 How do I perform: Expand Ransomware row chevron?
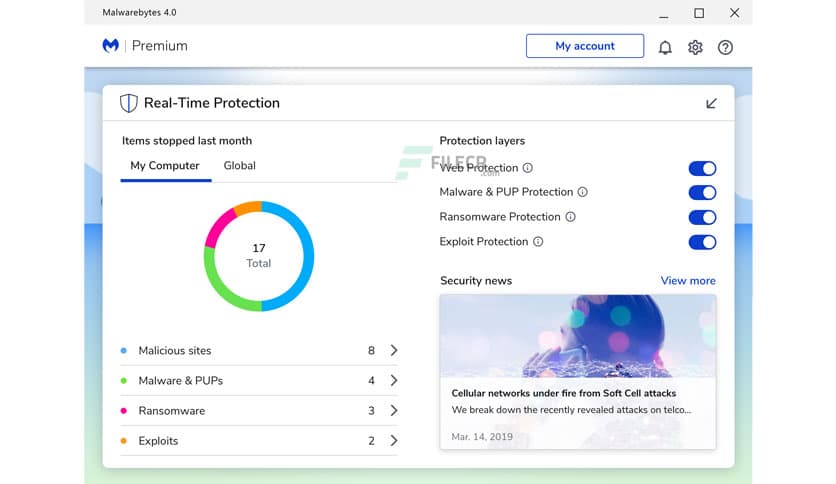[393, 410]
